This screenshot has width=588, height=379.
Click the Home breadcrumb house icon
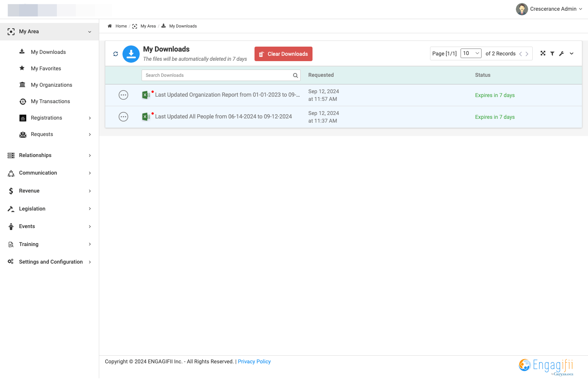coord(110,26)
